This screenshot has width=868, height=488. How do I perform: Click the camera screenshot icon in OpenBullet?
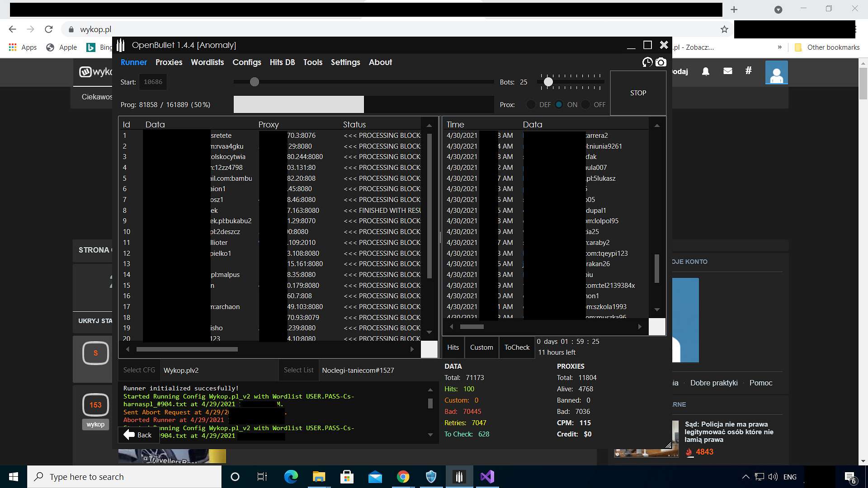pos(661,62)
